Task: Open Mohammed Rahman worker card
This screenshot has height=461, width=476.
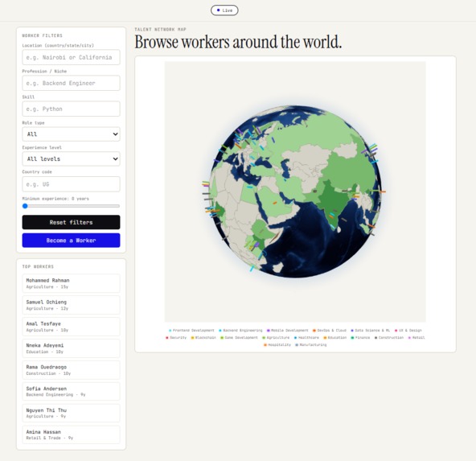Action: (71, 283)
